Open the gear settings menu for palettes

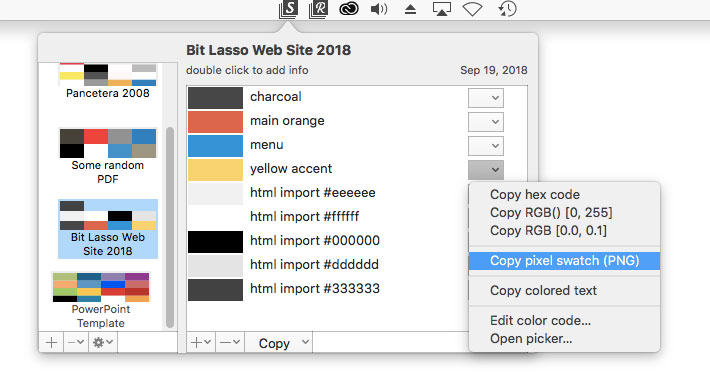pyautogui.click(x=103, y=342)
